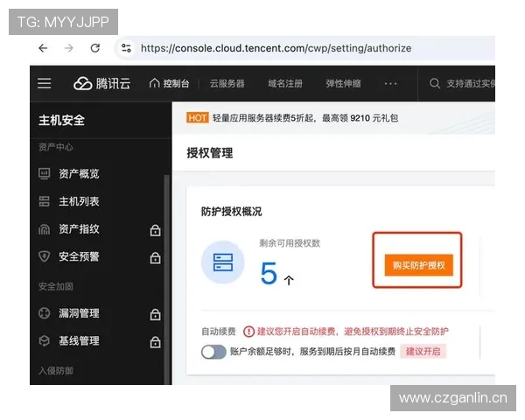Viewport: 525px width, 420px height.
Task: Click the cube icon beside 基线管理
Action: click(x=45, y=341)
